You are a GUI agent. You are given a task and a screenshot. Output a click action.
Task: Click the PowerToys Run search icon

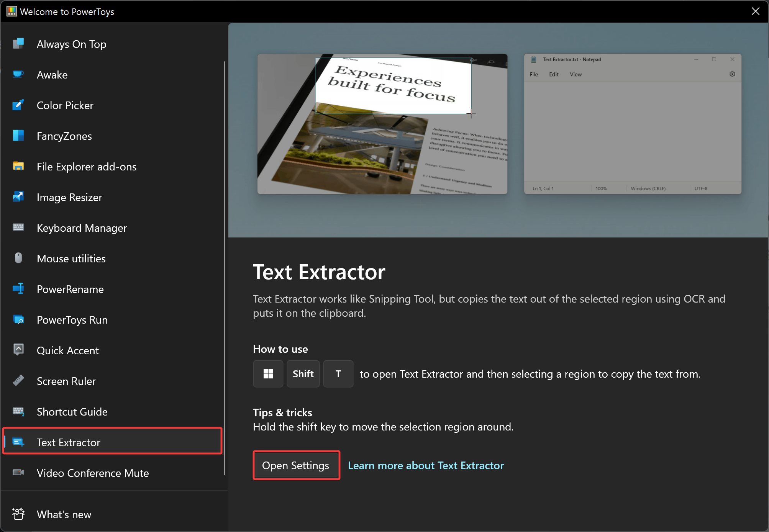tap(18, 319)
